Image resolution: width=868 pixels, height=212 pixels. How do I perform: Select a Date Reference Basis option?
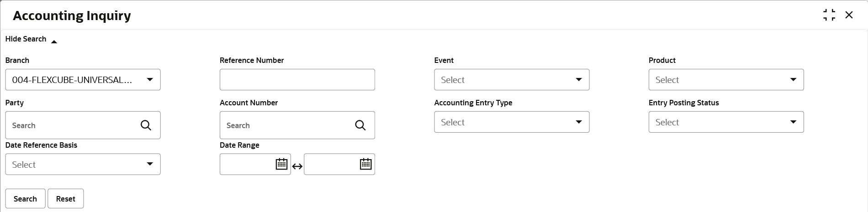(83, 165)
